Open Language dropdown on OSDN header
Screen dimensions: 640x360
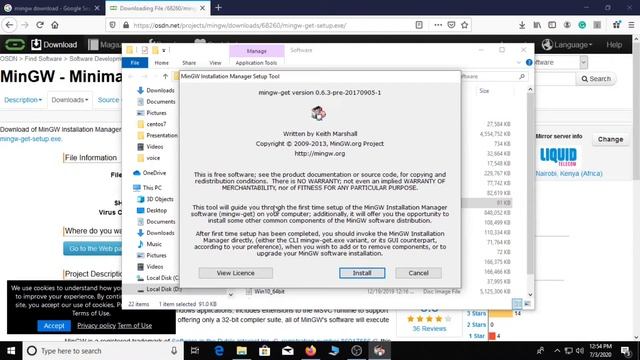click(x=567, y=44)
